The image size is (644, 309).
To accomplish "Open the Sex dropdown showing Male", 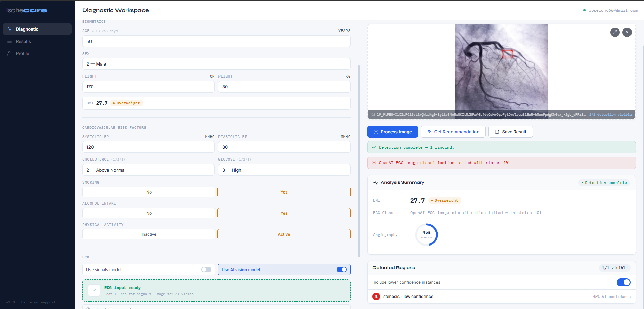I will coord(216,64).
